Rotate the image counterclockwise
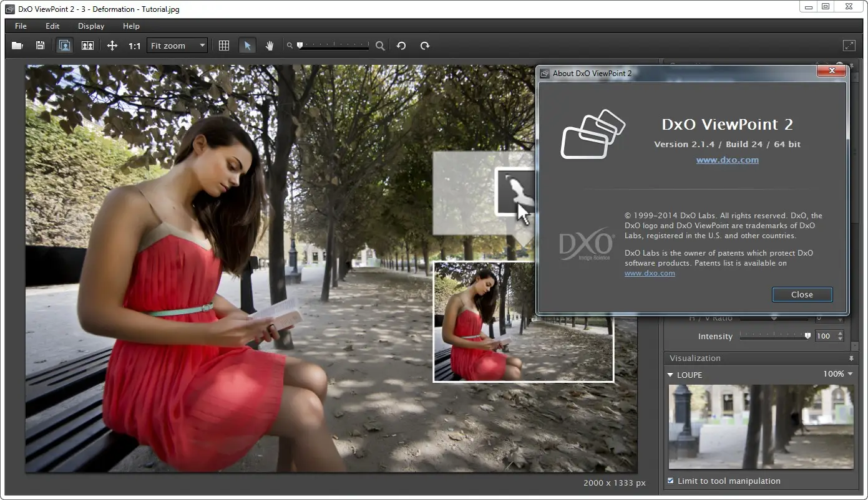This screenshot has width=868, height=500. tap(401, 46)
